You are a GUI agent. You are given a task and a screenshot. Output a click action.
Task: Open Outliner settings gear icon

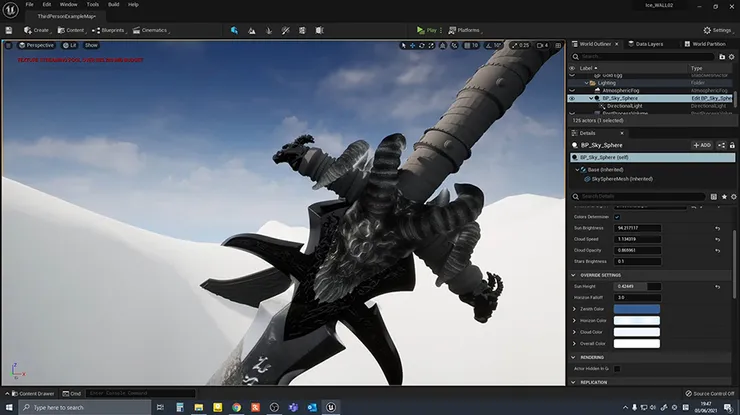coord(732,57)
